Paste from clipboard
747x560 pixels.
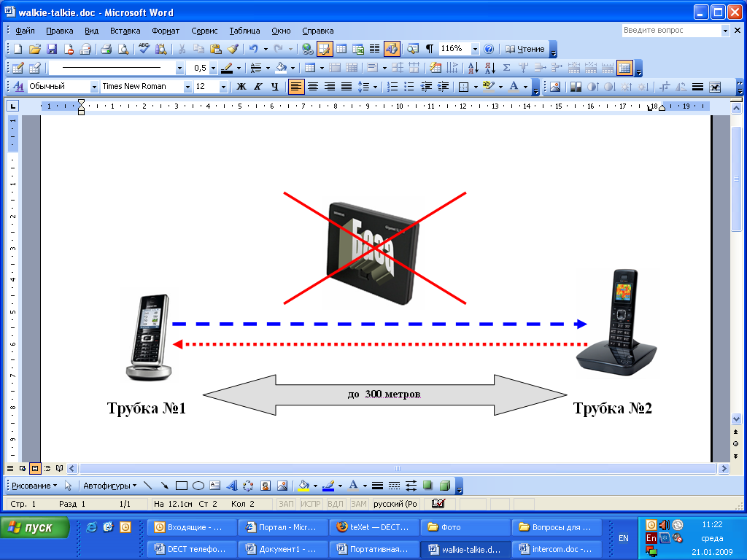coord(216,49)
